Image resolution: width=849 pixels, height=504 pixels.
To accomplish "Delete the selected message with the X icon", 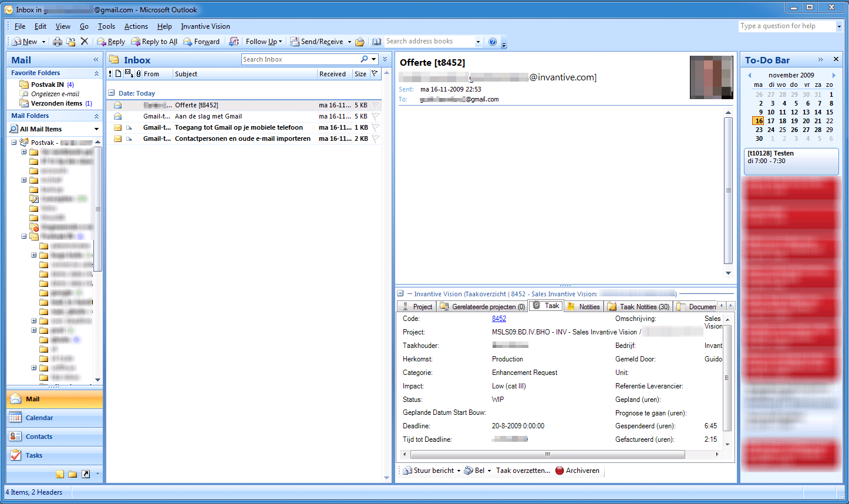I will tap(85, 41).
